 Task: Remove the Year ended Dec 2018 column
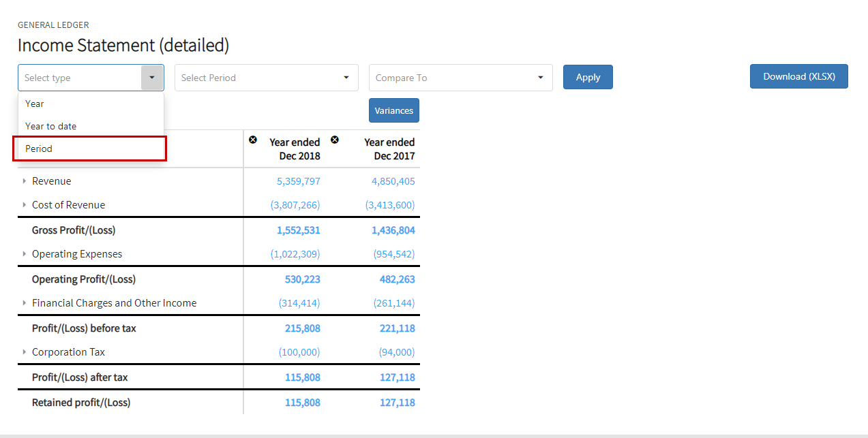tap(253, 140)
